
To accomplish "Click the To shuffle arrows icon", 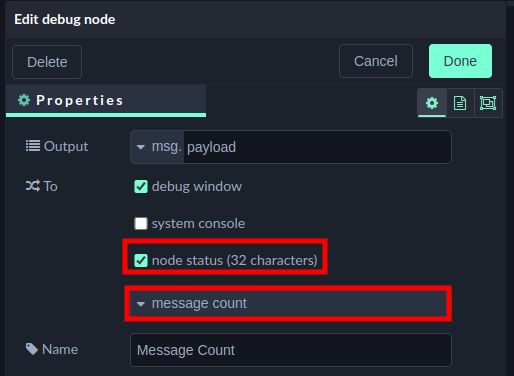I will click(x=33, y=186).
